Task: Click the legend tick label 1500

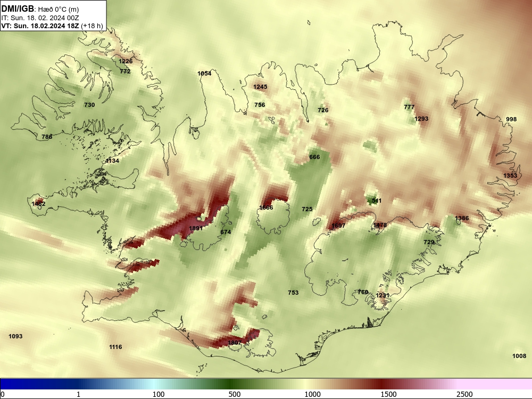Action: 388,395
